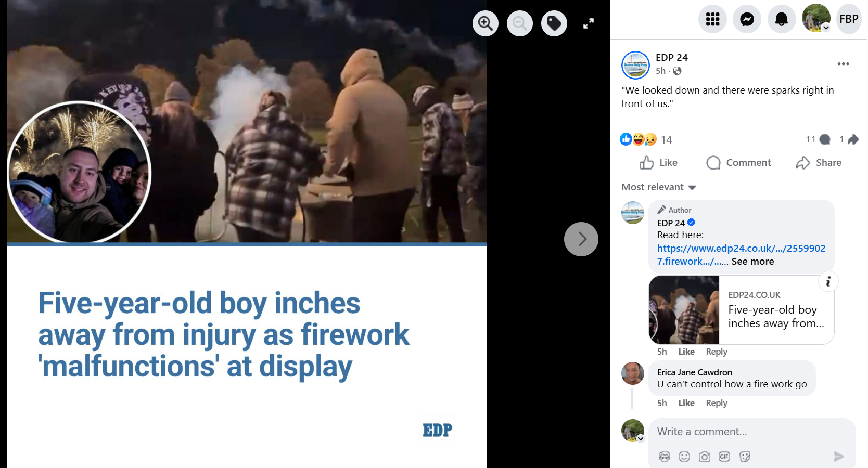This screenshot has height=468, width=868.
Task: Attach a photo to the comment
Action: point(704,457)
